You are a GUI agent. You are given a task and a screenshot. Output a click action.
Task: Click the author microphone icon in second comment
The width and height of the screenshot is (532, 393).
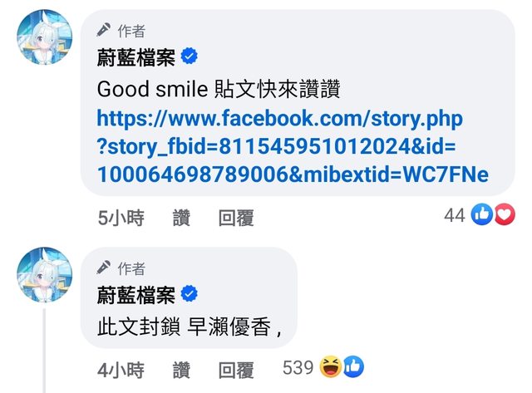(x=103, y=268)
